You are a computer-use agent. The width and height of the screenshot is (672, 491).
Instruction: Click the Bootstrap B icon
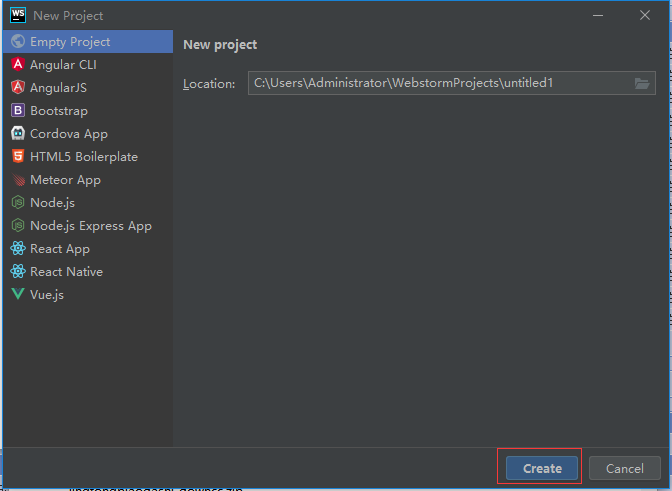[x=18, y=111]
